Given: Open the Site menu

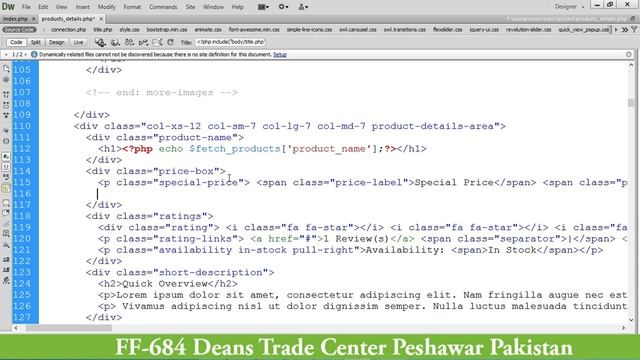Looking at the screenshot, I should 190,7.
